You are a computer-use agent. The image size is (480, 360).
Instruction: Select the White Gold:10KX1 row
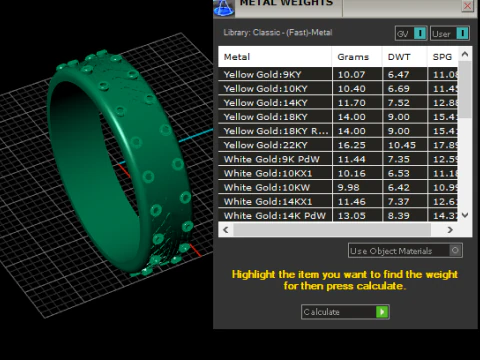coord(338,173)
